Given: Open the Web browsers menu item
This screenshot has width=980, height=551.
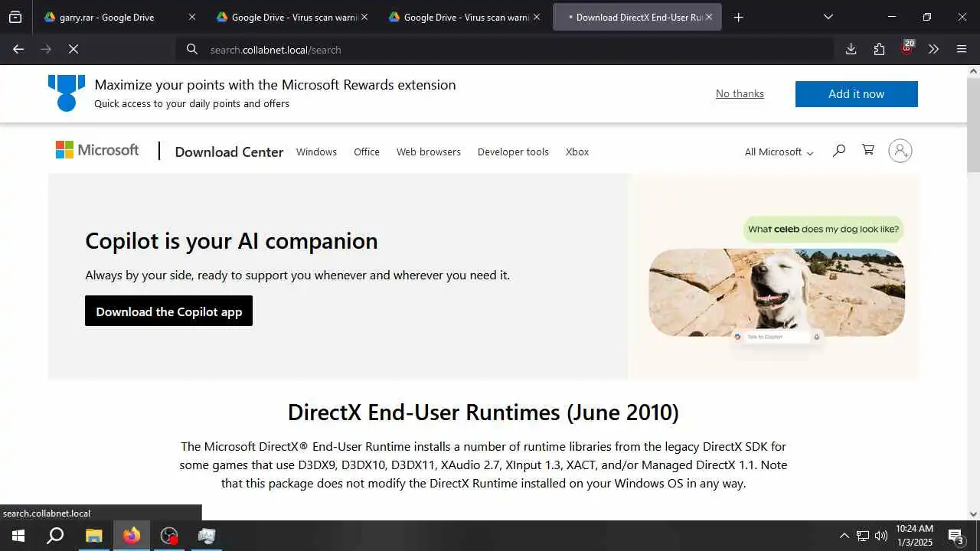Looking at the screenshot, I should [429, 152].
